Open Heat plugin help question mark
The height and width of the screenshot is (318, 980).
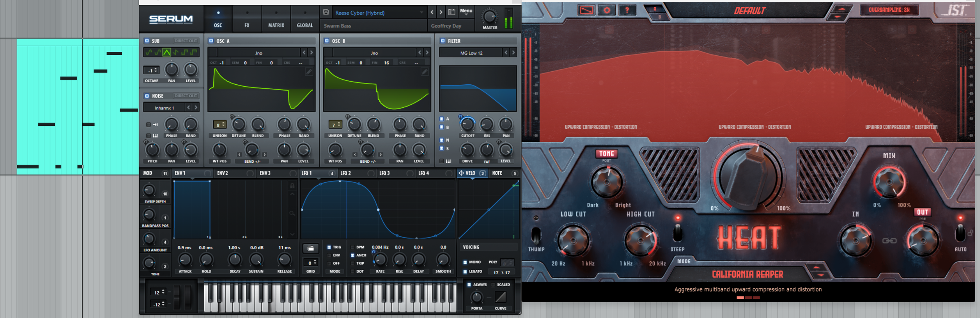tap(627, 11)
